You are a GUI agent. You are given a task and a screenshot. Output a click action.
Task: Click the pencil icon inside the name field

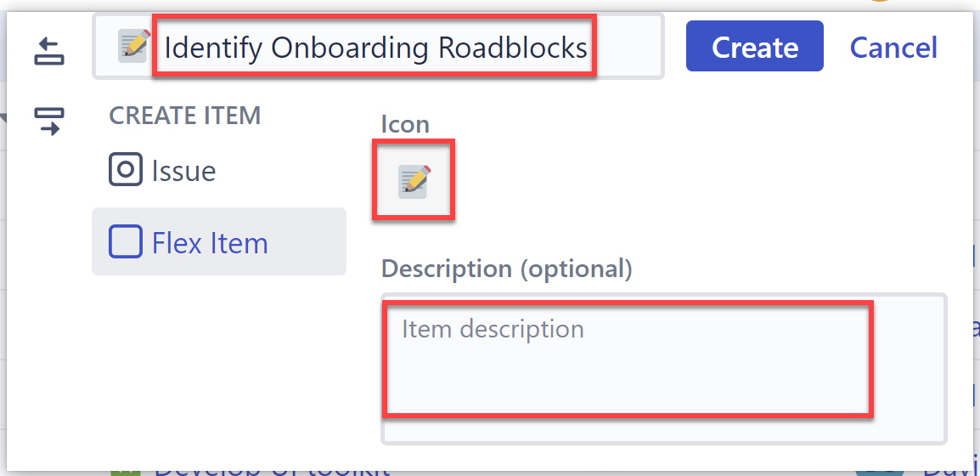tap(134, 46)
